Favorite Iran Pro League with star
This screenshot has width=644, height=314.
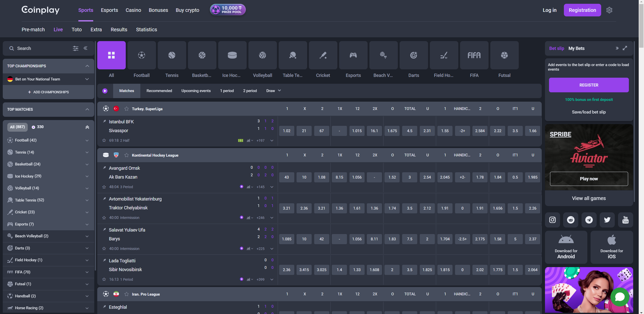coord(126,294)
